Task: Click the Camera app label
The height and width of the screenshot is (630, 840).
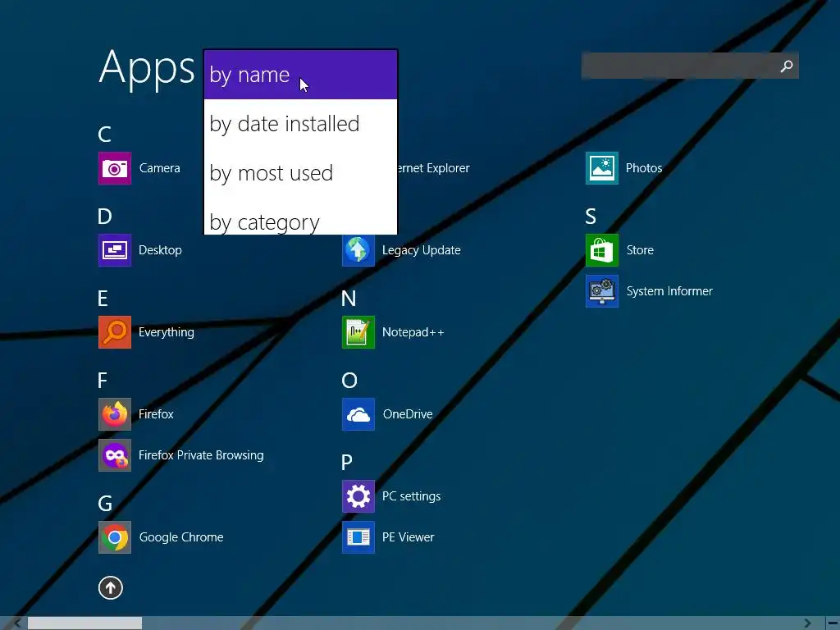Action: point(160,168)
